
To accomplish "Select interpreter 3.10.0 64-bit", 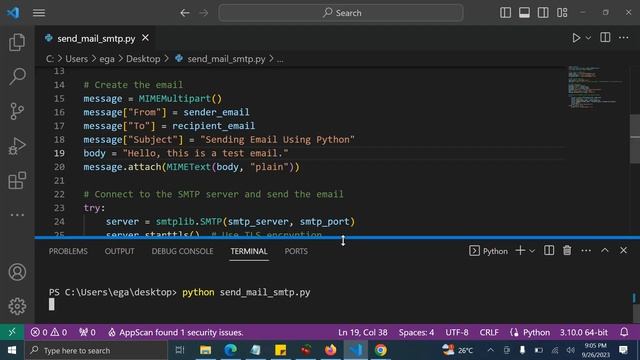I will 584,332.
